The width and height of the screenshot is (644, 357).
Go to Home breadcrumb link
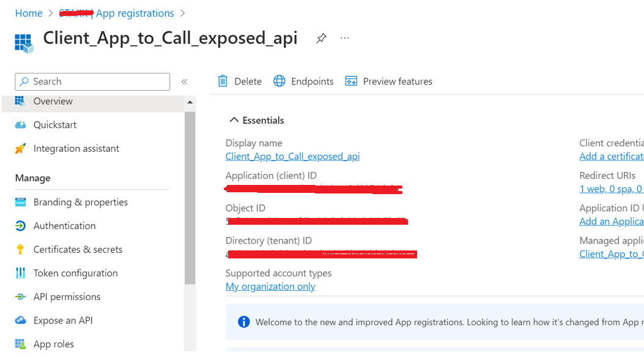click(29, 13)
